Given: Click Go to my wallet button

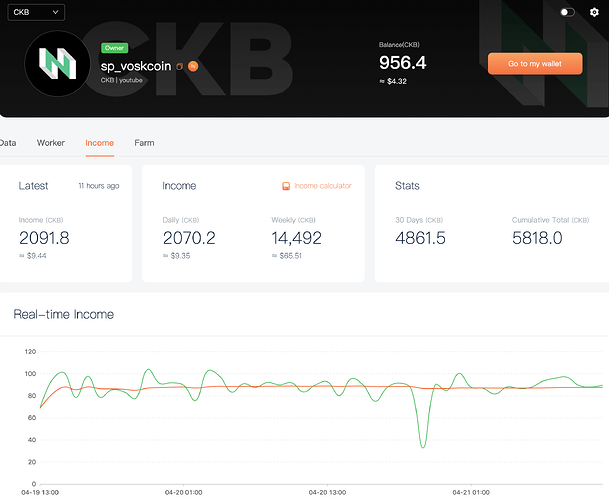Looking at the screenshot, I should pyautogui.click(x=535, y=64).
